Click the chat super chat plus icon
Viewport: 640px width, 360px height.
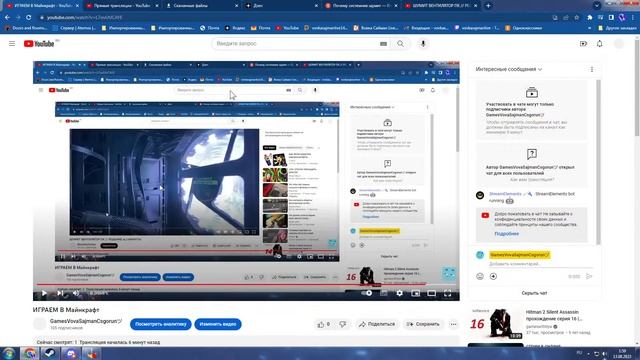493,276
